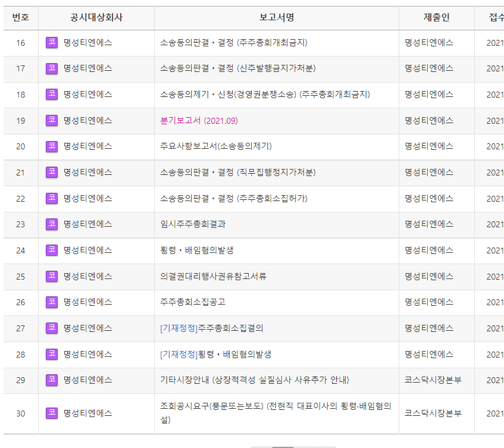This screenshot has height=448, width=504.
Task: Click the KOSDAQ icon in row 30
Action: (51, 413)
